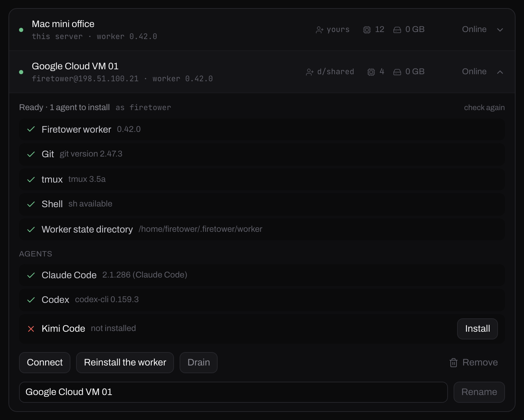
Task: Click the checkmark beside Worker state directory
Action: 31,229
